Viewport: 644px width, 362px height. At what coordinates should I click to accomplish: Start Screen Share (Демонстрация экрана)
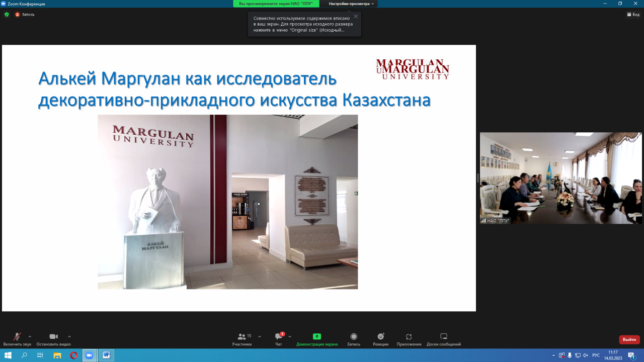point(316,339)
